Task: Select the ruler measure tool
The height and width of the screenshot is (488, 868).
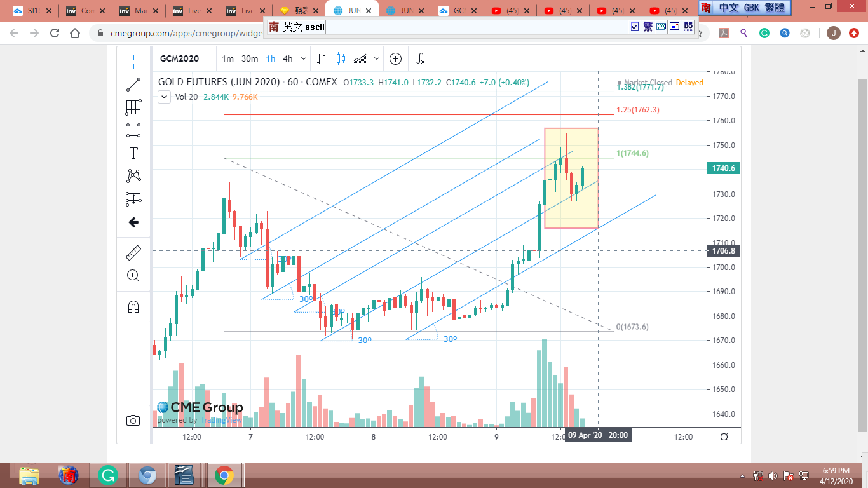Action: [133, 252]
